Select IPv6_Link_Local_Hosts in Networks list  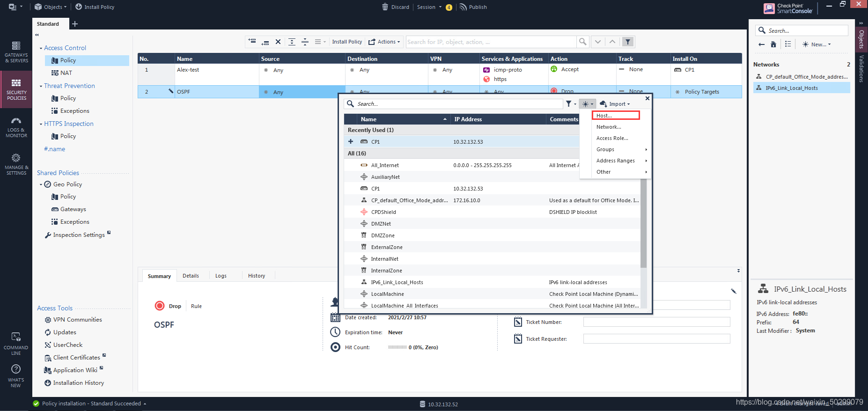(x=802, y=88)
